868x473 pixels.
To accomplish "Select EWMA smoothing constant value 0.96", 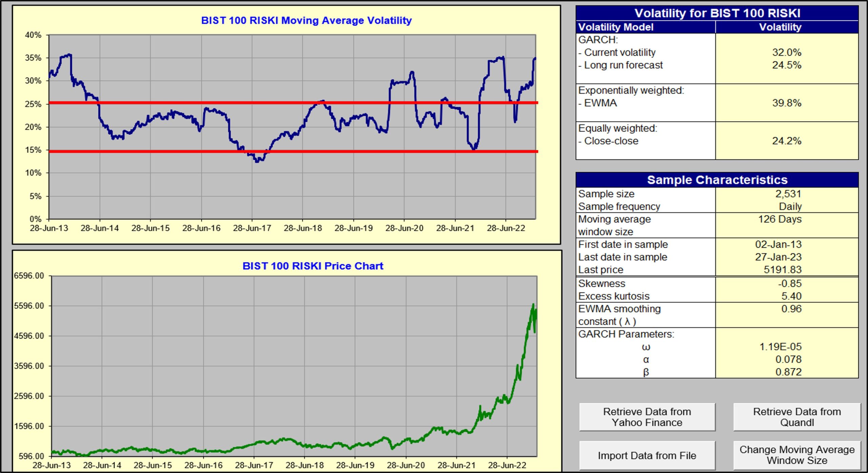I will point(791,309).
